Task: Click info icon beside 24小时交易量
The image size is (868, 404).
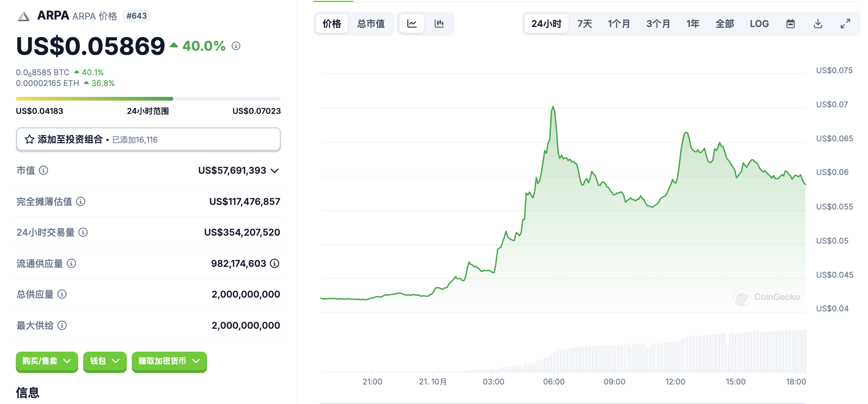Action: pos(83,232)
